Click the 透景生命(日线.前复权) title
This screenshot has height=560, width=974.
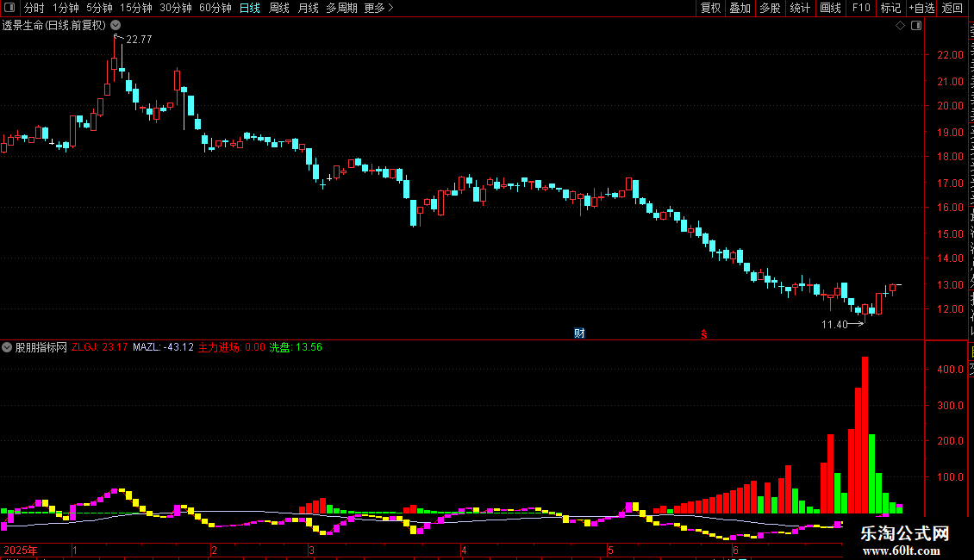tap(54, 26)
